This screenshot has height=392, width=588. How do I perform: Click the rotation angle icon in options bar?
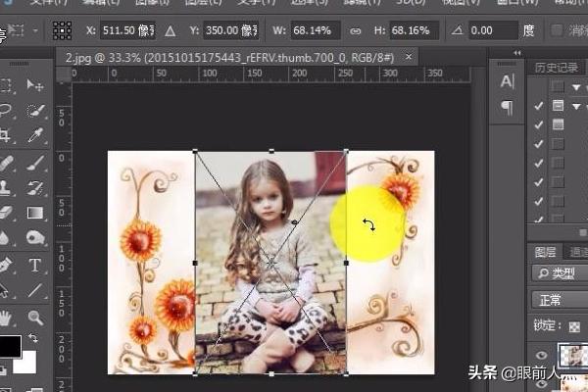[x=457, y=30]
